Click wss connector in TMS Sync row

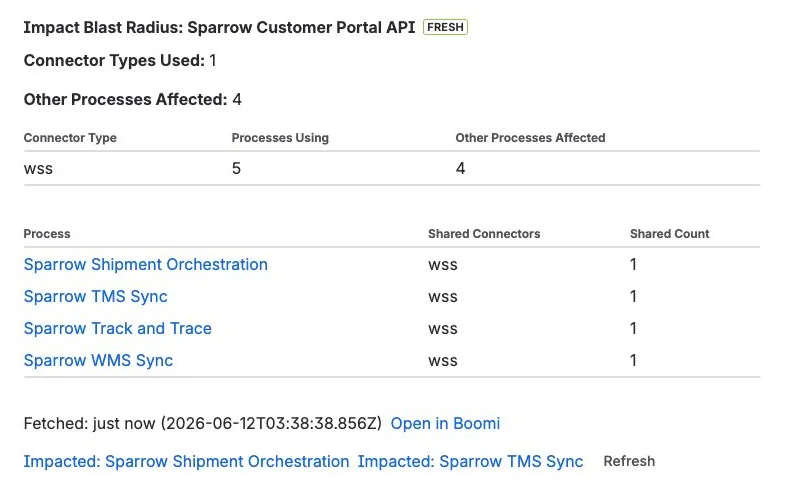(x=443, y=296)
